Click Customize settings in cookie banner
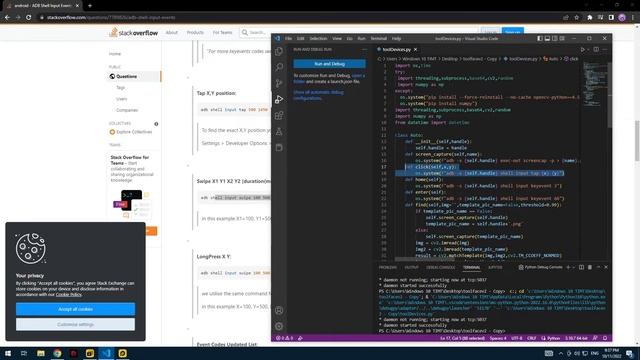The image size is (640, 360). 76,324
